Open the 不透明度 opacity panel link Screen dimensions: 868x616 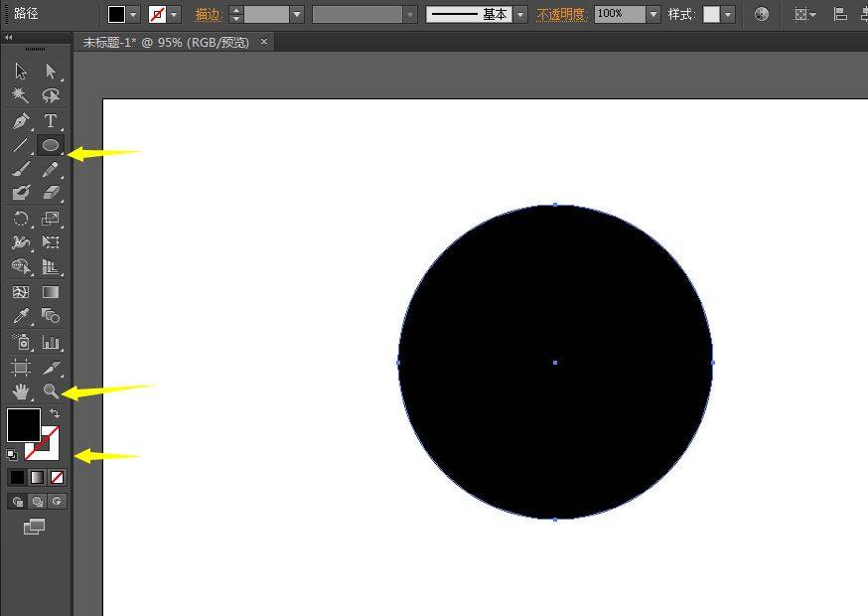pos(561,15)
